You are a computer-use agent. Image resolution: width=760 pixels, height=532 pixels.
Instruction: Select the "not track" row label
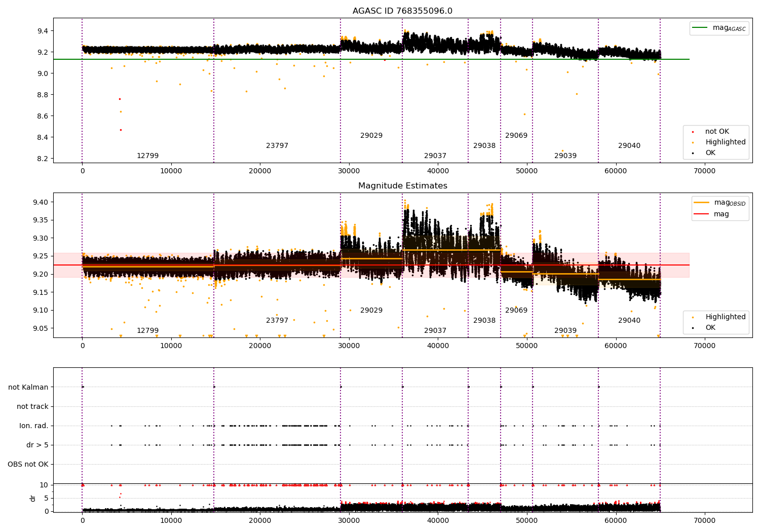point(32,406)
